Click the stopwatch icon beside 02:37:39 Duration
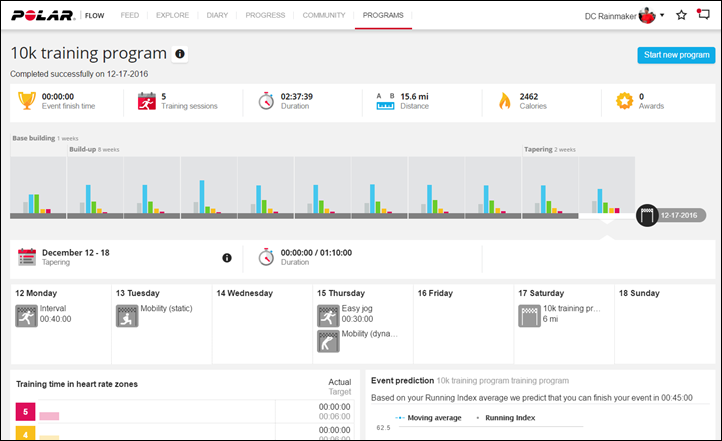 266,101
